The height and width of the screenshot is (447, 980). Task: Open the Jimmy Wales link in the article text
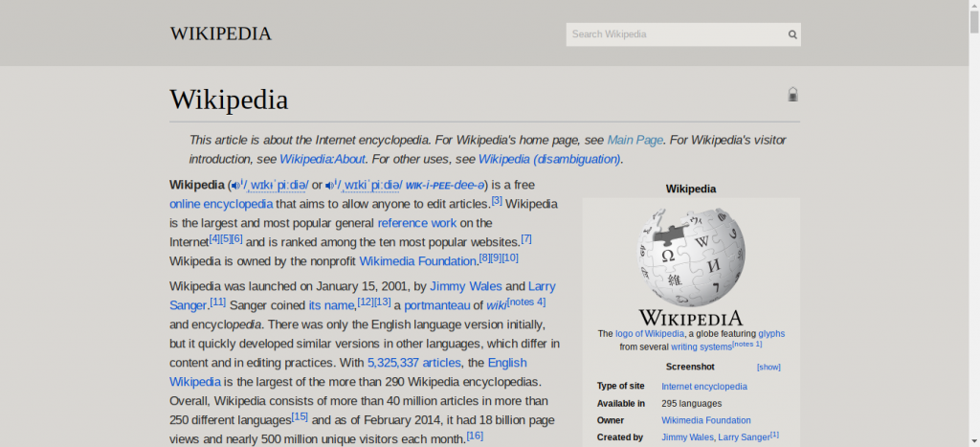(466, 286)
